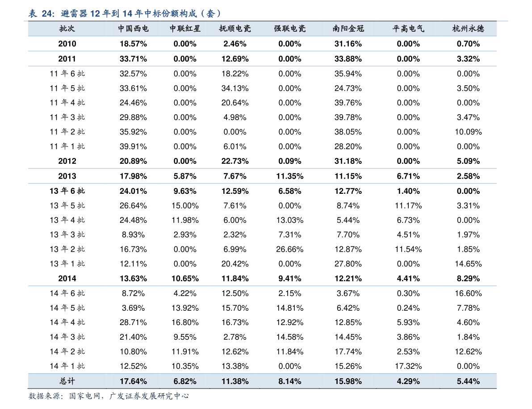Select cell '8.93%' in the 13 年 3 批 row
This screenshot has height=409, width=532.
(x=133, y=235)
